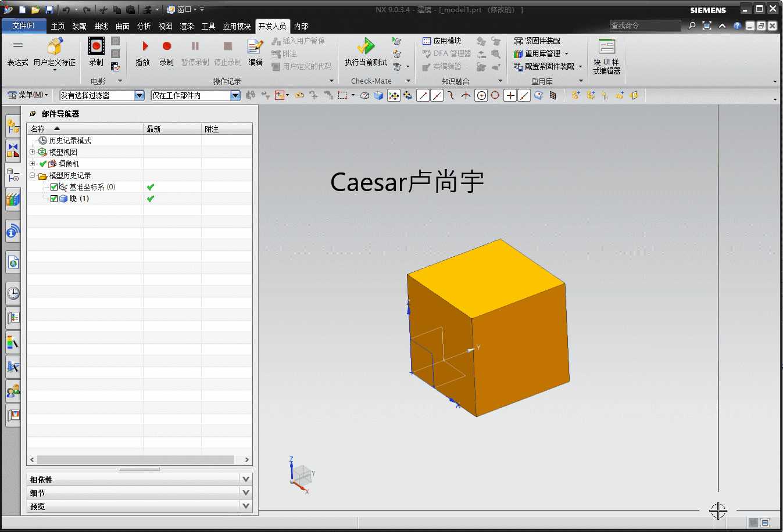Open 重用库管理 dropdown
This screenshot has height=532, width=783.
(567, 53)
